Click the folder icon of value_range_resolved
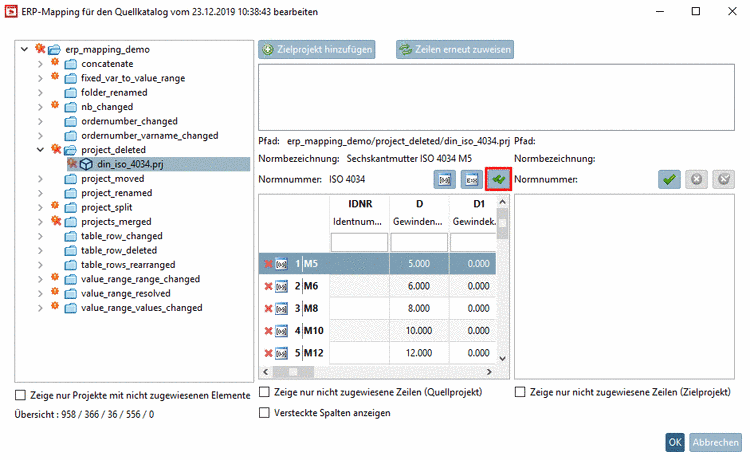The height and width of the screenshot is (460, 750). [70, 294]
